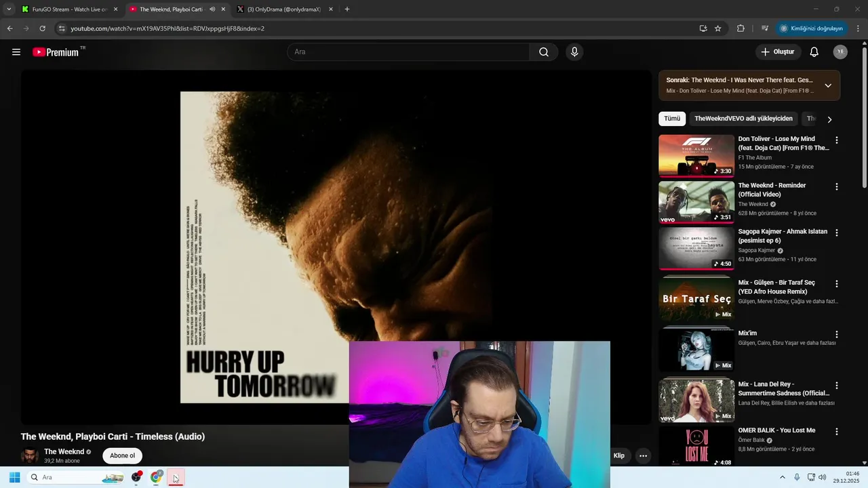The width and height of the screenshot is (868, 488).
Task: Start voice search with the microphone
Action: (574, 52)
